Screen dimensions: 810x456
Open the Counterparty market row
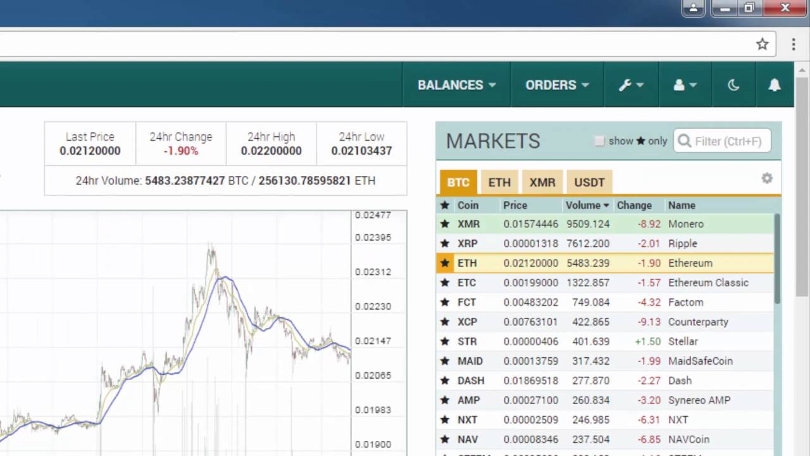point(605,322)
